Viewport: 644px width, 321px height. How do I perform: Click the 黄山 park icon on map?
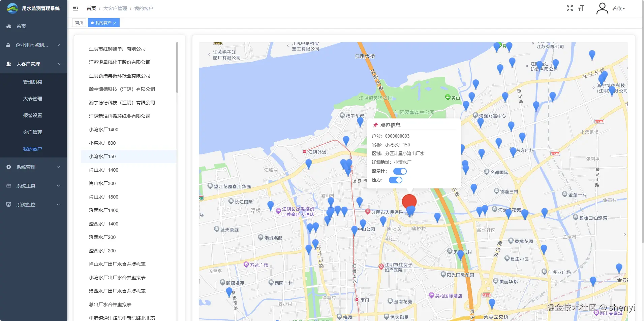(448, 98)
